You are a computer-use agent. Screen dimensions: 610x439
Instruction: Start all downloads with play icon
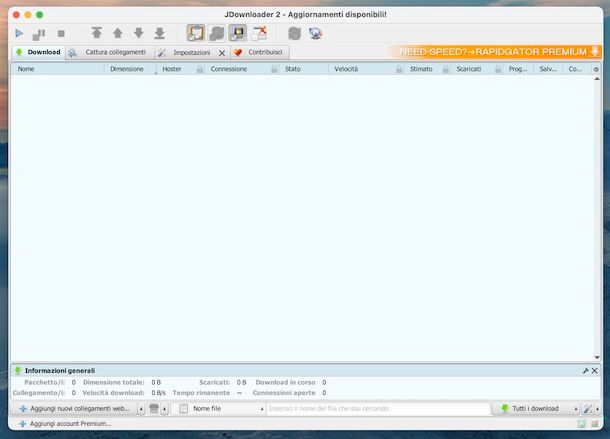point(19,33)
